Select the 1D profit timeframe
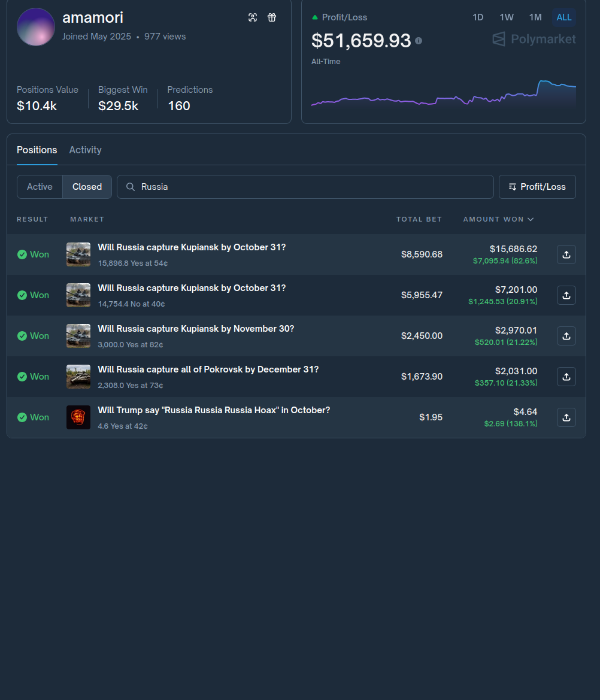Image resolution: width=600 pixels, height=700 pixels. (478, 17)
